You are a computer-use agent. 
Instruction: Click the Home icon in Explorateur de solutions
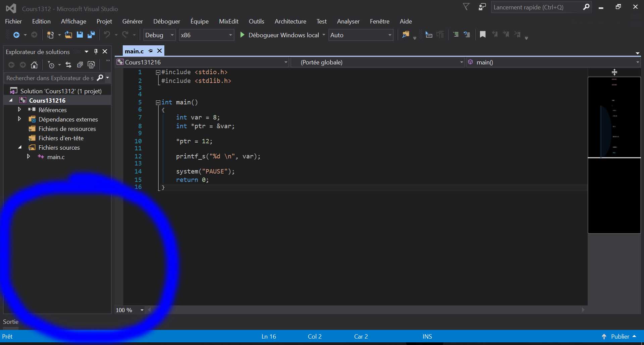pyautogui.click(x=34, y=65)
